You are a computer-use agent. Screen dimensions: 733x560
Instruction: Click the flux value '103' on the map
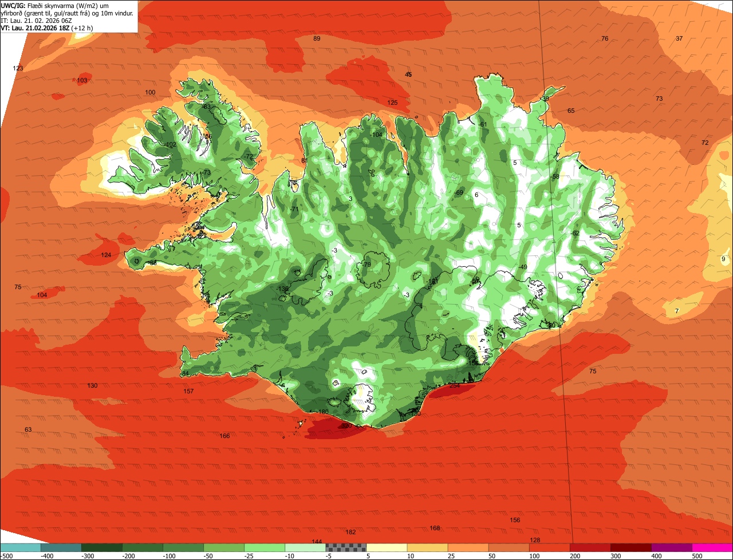click(x=82, y=80)
